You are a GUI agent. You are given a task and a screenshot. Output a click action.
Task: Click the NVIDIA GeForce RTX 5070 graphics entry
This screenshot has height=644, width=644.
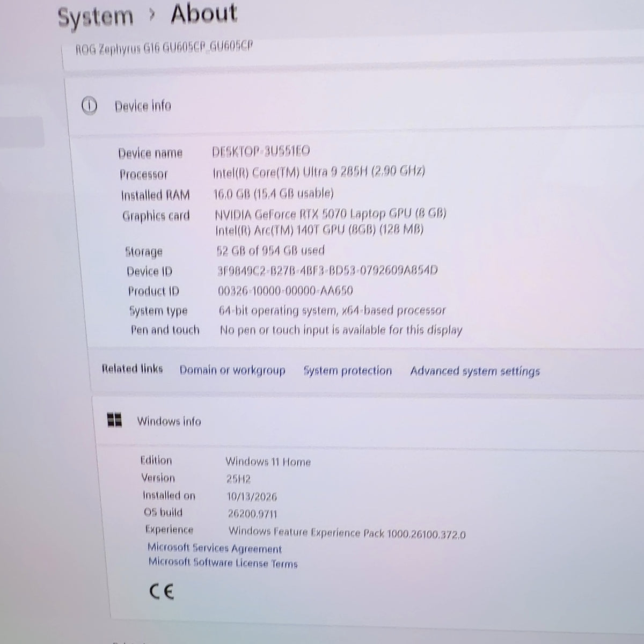click(x=331, y=214)
